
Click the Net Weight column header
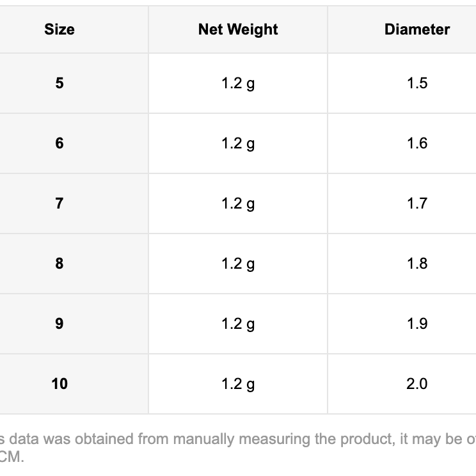[238, 29]
